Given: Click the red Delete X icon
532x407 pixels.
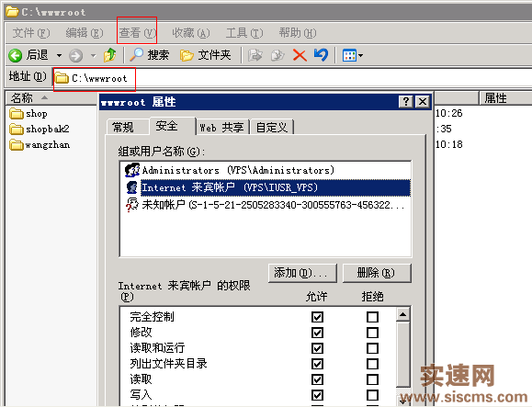Looking at the screenshot, I should 300,55.
